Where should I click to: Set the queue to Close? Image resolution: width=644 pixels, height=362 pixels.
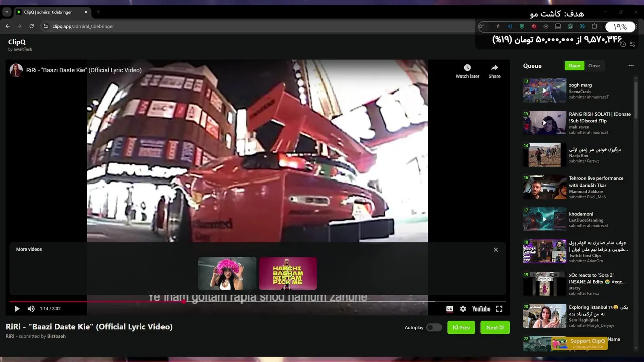pyautogui.click(x=594, y=66)
